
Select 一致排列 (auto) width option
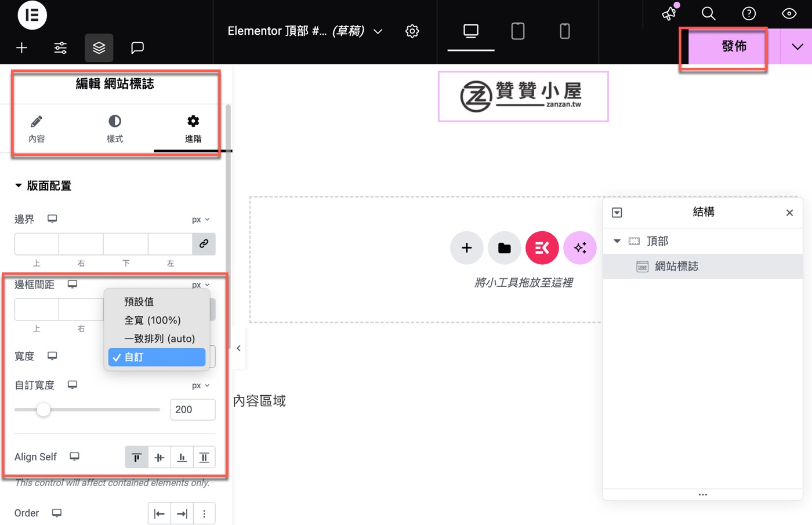[x=159, y=338]
